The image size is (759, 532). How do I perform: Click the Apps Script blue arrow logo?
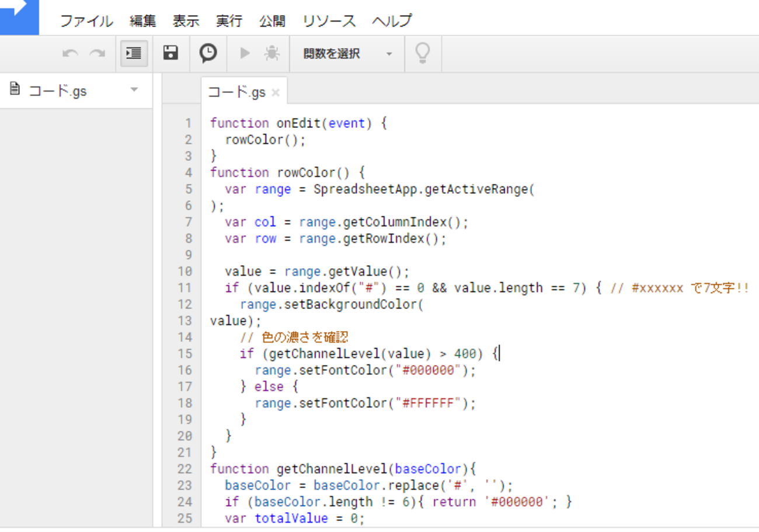pos(19,15)
